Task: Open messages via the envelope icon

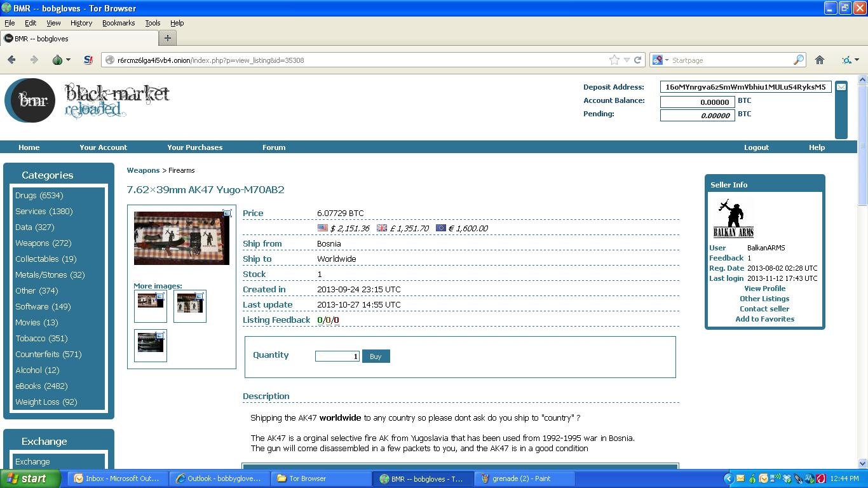Action: point(841,86)
